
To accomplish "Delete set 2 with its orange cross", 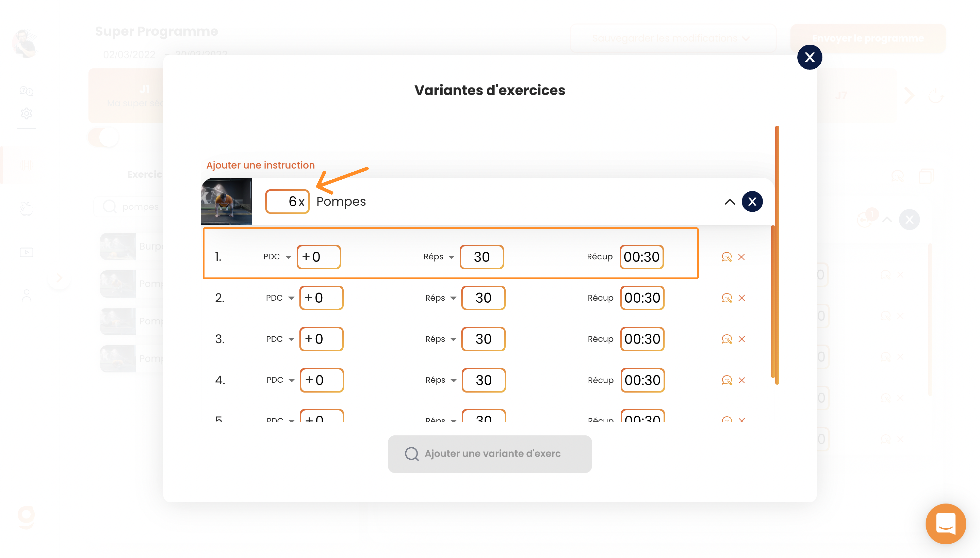I will click(x=742, y=298).
